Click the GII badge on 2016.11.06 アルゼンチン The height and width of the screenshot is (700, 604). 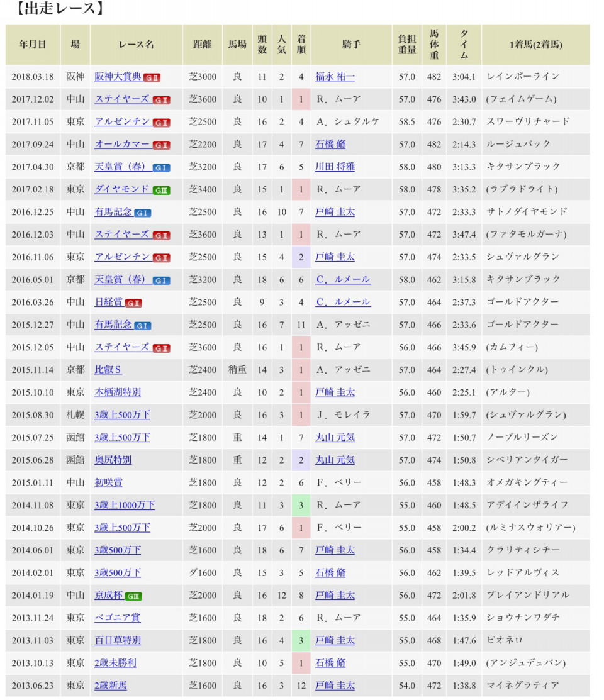(161, 258)
